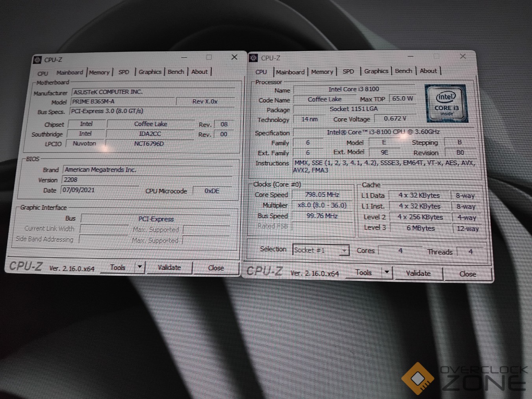Switch to CPU tab in left window
Image resolution: width=532 pixels, height=399 pixels.
43,74
